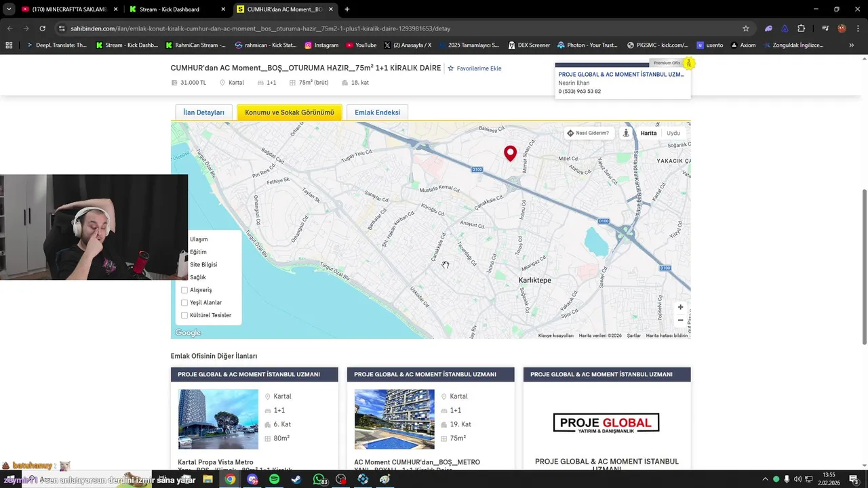The height and width of the screenshot is (488, 868).
Task: Click the Nasıl Giderim? directions button
Action: [588, 133]
